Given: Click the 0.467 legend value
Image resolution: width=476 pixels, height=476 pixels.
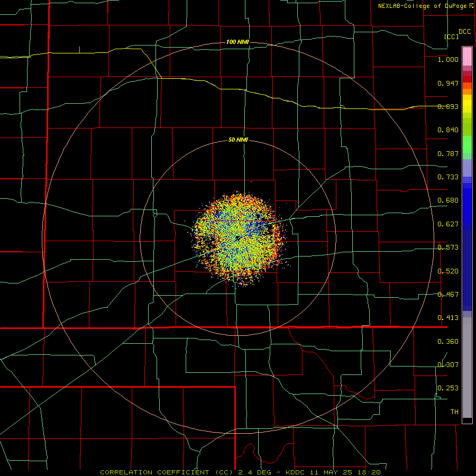Looking at the screenshot, I should 448,295.
